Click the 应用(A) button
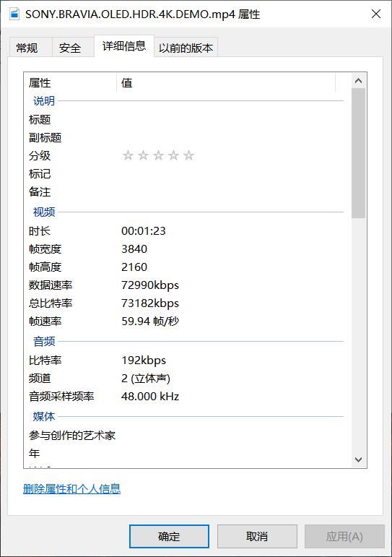This screenshot has height=557, width=392. pos(344,536)
